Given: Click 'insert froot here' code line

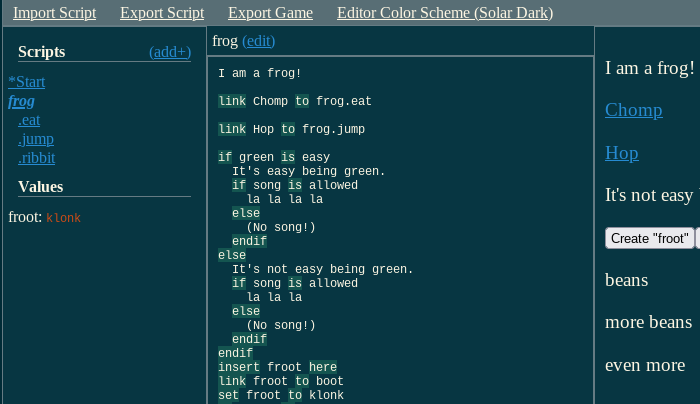Looking at the screenshot, I should click(277, 367).
